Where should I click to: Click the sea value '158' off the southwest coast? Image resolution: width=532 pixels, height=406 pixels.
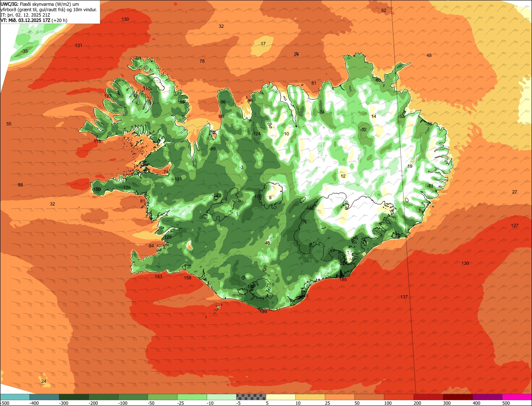point(188,278)
